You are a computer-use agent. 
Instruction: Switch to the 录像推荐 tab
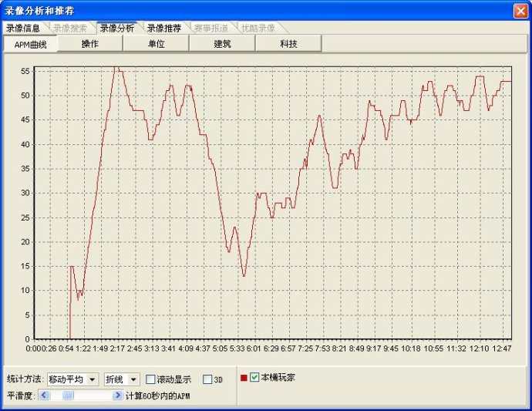point(164,28)
